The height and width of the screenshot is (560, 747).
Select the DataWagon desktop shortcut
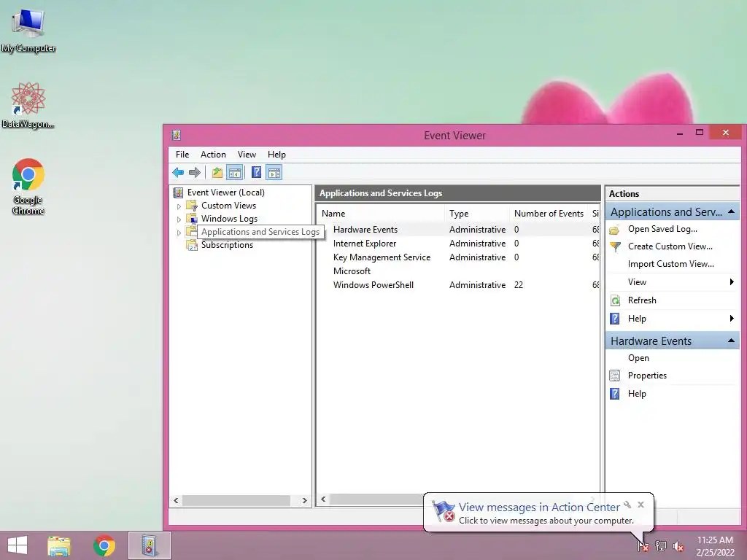(28, 105)
